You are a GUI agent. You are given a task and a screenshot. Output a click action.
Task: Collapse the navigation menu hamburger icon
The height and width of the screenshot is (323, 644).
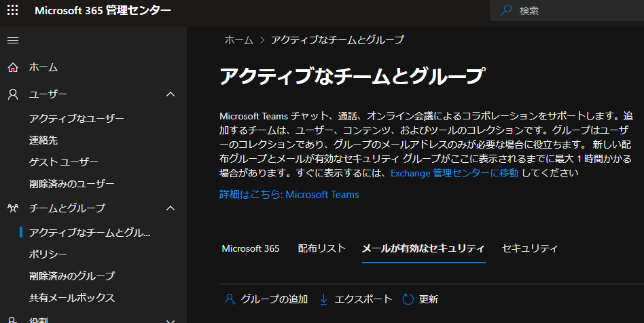[13, 40]
